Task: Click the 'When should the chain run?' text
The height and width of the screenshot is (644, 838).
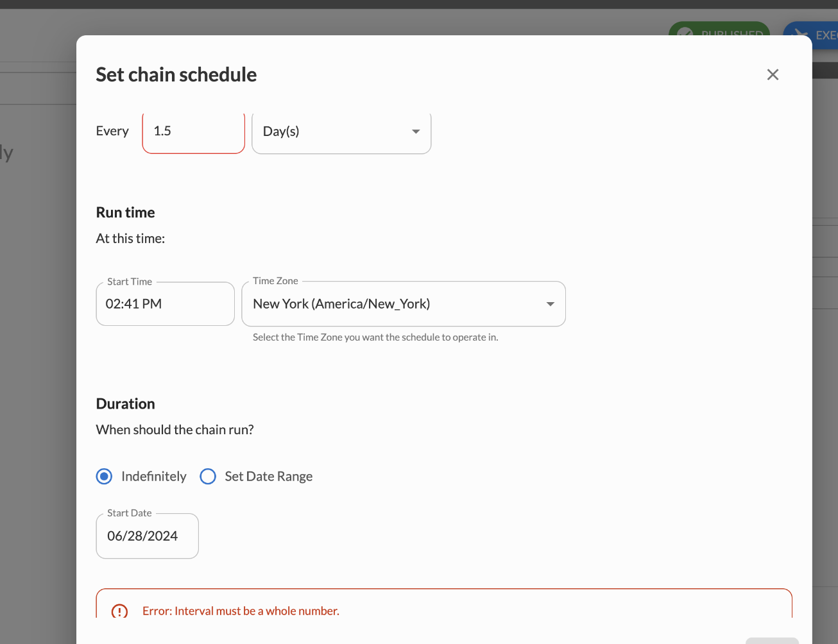Action: [175, 430]
